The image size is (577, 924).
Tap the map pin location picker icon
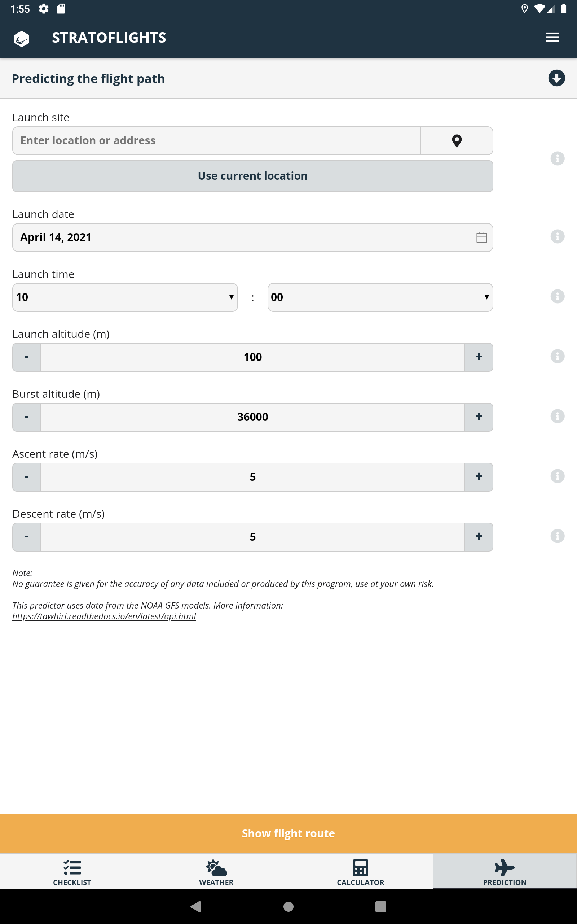(x=457, y=141)
